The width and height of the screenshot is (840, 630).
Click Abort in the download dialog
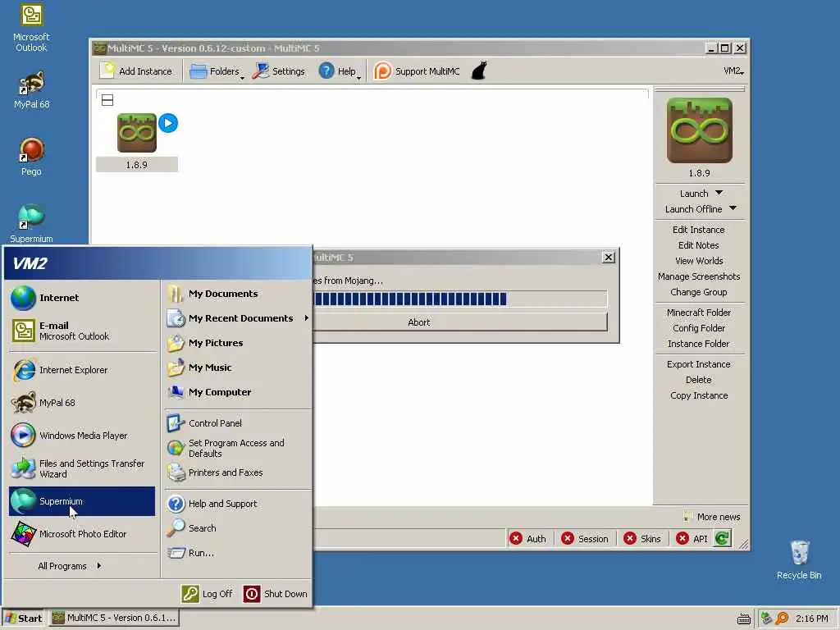coord(460,322)
